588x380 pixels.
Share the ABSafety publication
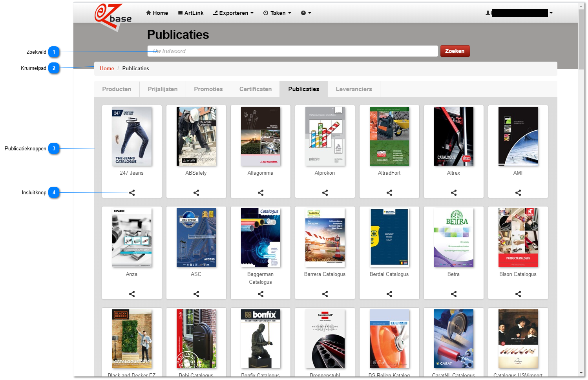point(196,193)
